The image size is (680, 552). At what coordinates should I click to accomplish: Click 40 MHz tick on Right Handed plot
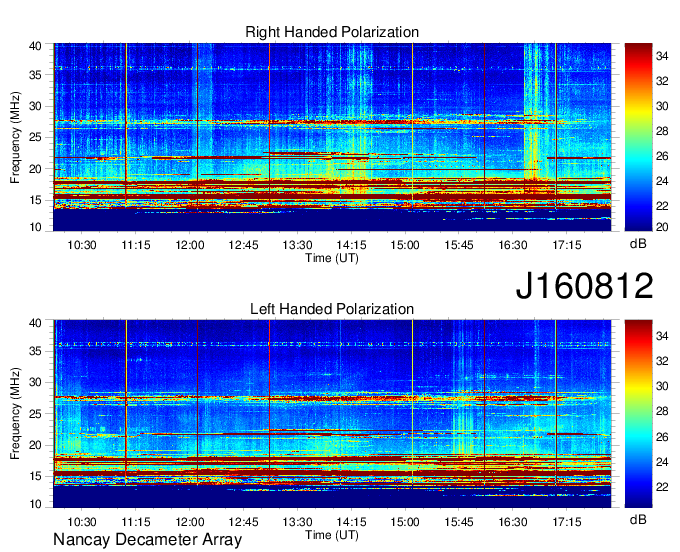[x=35, y=46]
